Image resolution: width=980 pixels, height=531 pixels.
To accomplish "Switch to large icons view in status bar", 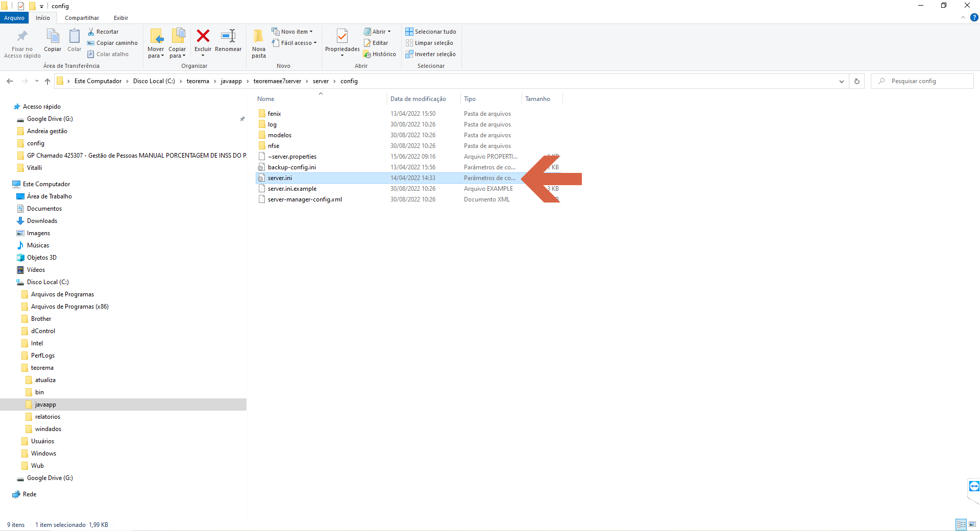I will coord(972,524).
